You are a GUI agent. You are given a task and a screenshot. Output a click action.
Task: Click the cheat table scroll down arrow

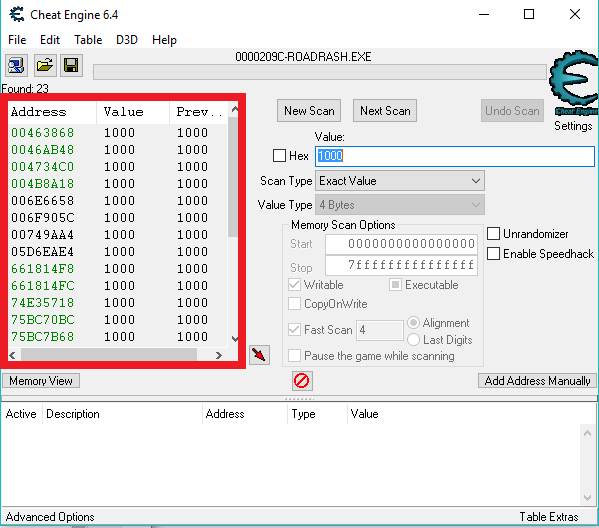[x=588, y=497]
